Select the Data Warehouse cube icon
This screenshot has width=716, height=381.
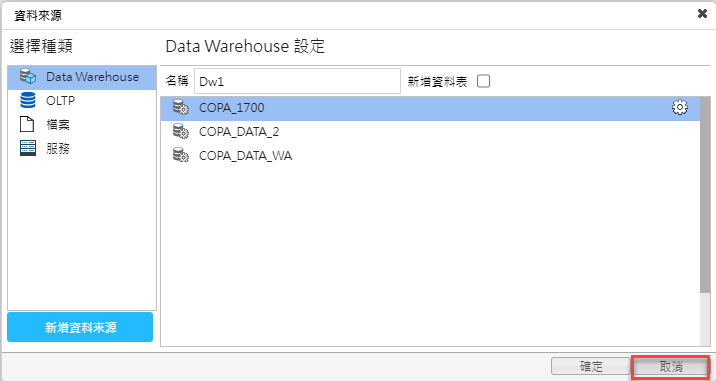[28, 77]
